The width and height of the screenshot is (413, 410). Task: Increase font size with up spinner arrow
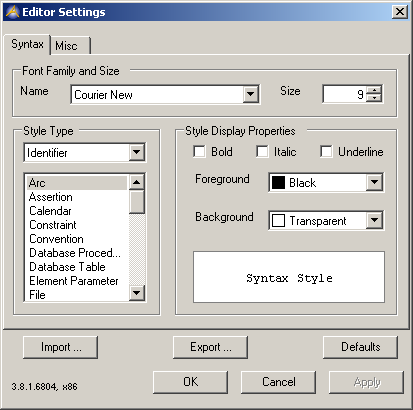[374, 90]
